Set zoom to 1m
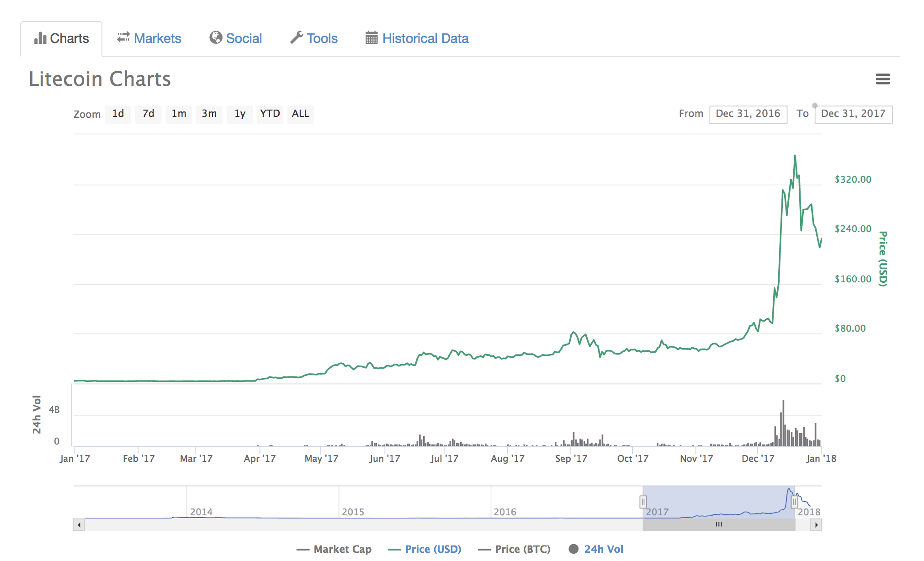The height and width of the screenshot is (561, 924). click(x=179, y=114)
